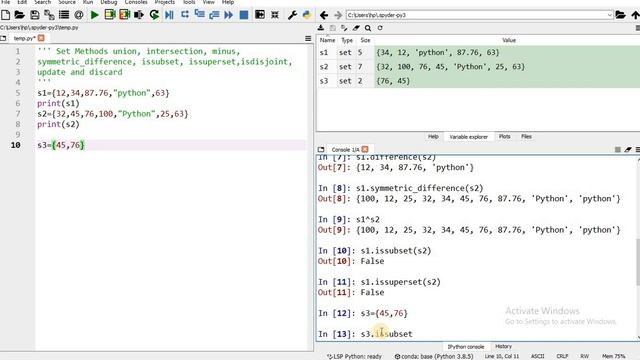Click the Save all files icon

49,15
